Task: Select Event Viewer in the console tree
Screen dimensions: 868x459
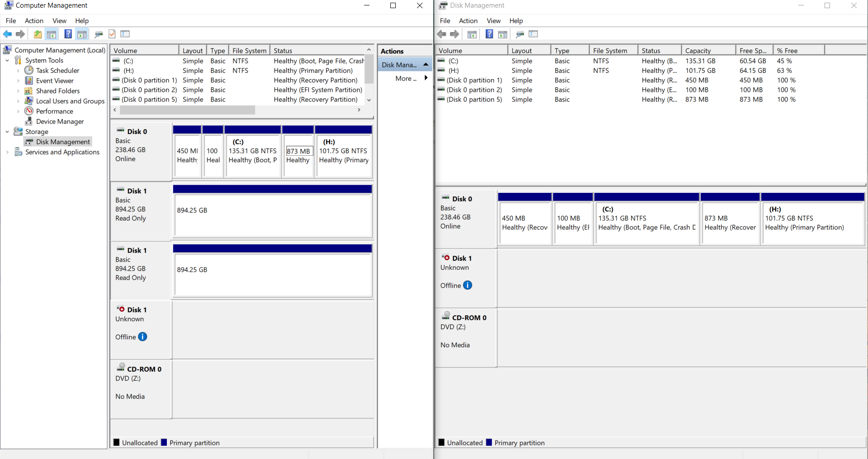Action: click(x=55, y=81)
